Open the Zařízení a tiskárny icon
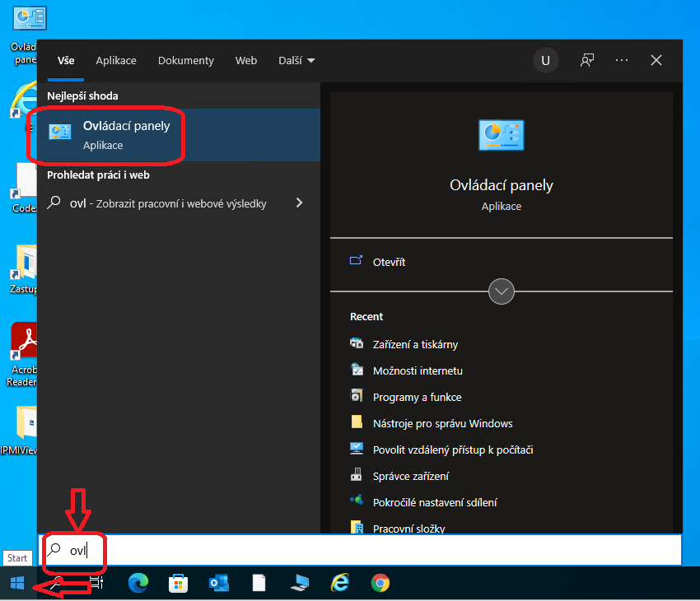The image size is (700, 601). (x=357, y=343)
